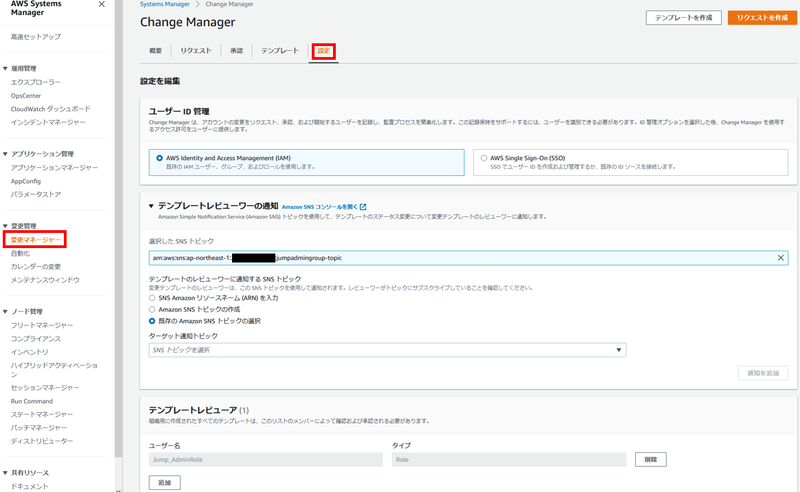This screenshot has width=800, height=492.
Task: Open Run Command in sidebar
Action: (32, 401)
